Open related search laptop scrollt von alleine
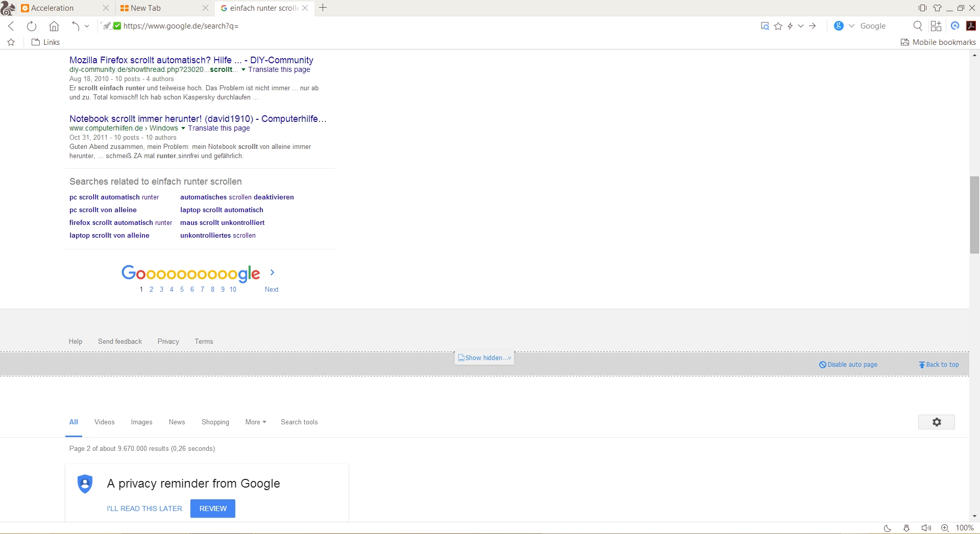 tap(109, 236)
